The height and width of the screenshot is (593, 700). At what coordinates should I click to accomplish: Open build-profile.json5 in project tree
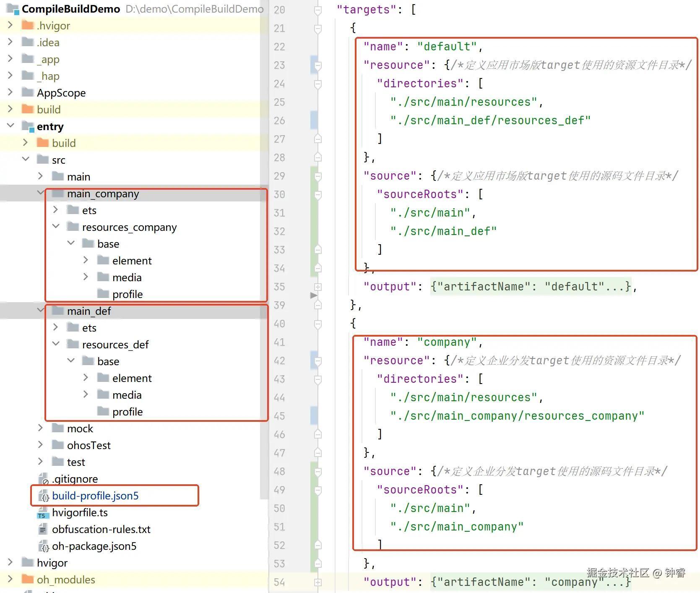(95, 496)
